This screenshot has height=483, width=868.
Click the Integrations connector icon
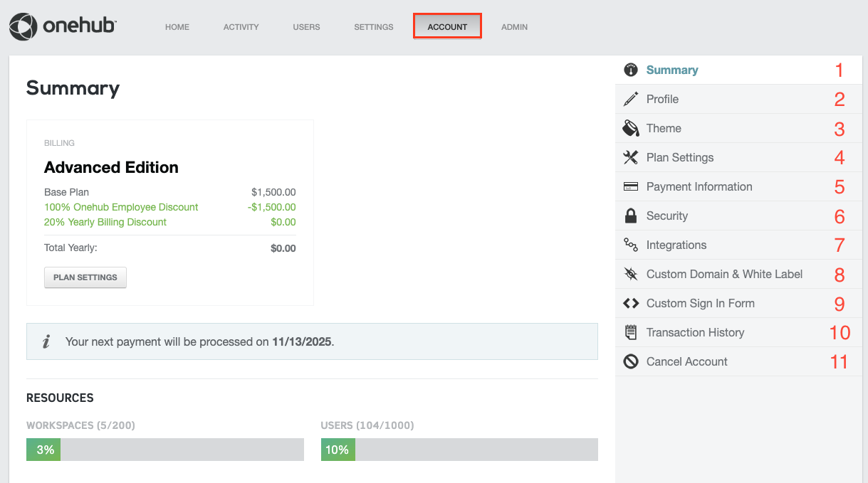pos(630,245)
